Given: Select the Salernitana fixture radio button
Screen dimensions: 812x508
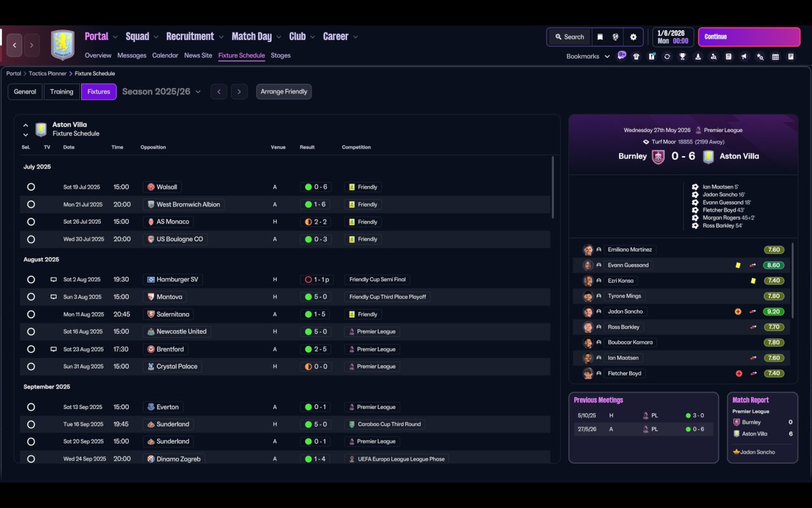Looking at the screenshot, I should (31, 314).
